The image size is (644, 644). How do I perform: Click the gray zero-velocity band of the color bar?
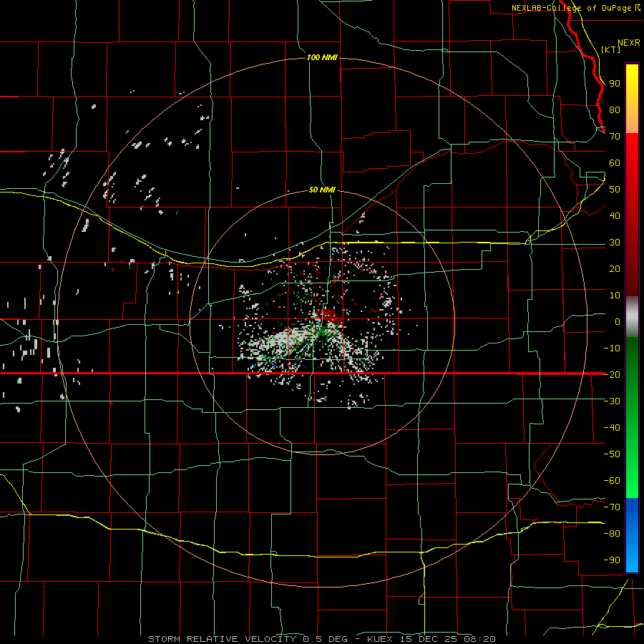tap(632, 317)
